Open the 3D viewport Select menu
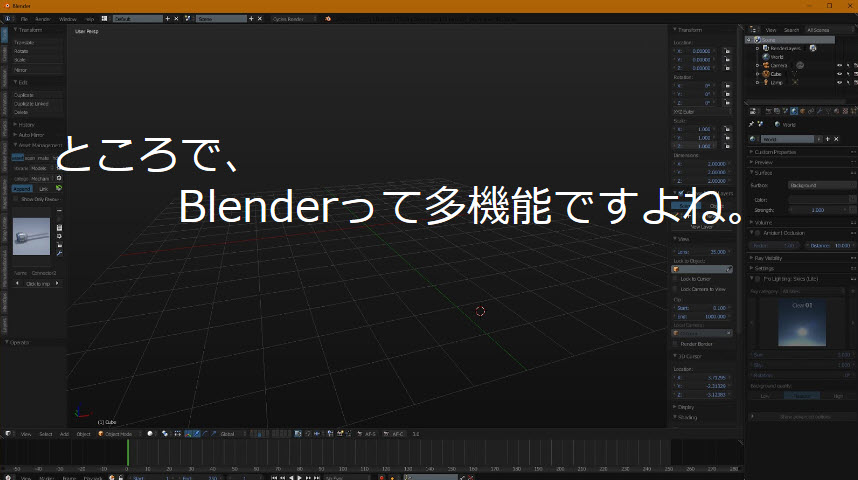Screen dimensions: 858x480 point(46,434)
